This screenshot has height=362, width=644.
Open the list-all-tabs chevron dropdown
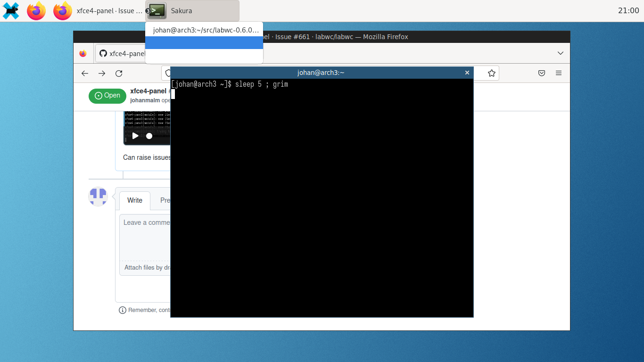coord(560,53)
